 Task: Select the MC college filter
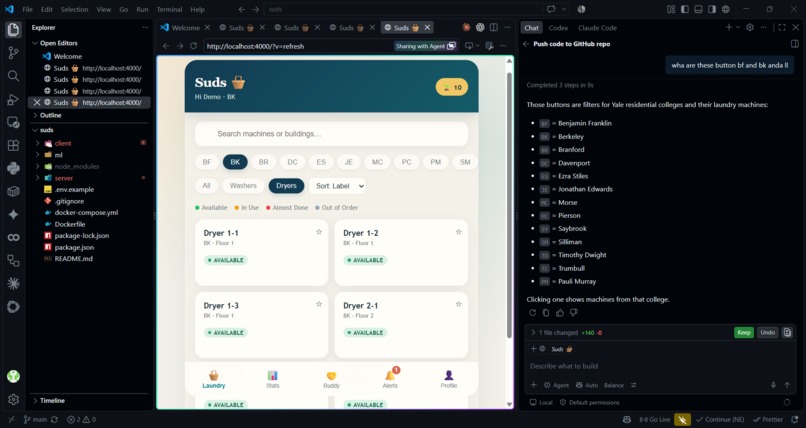click(377, 162)
